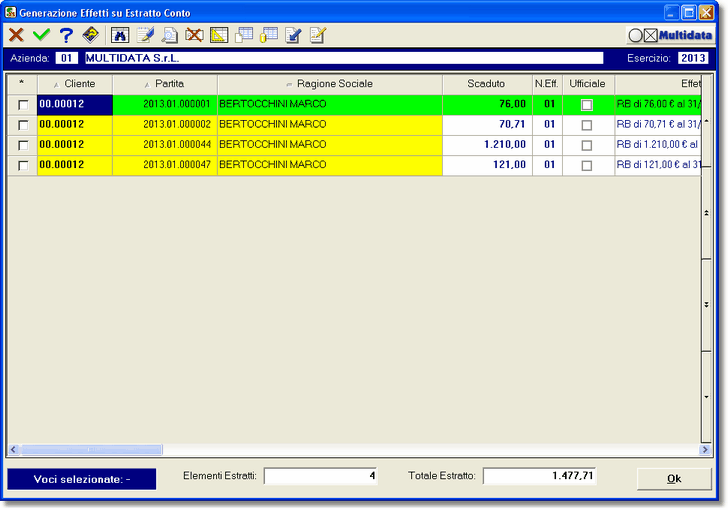728x510 pixels.
Task: Click the double down arrow page-down control
Action: [707, 305]
